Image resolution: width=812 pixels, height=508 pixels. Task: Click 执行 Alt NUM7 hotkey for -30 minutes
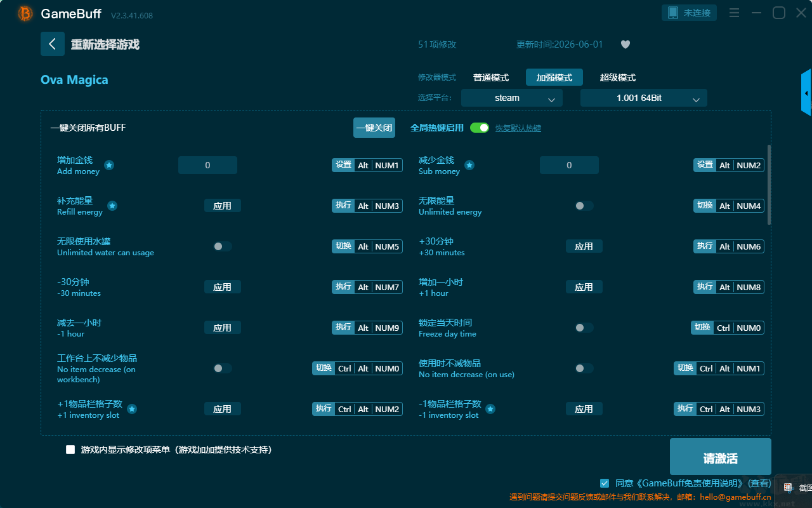pos(367,287)
